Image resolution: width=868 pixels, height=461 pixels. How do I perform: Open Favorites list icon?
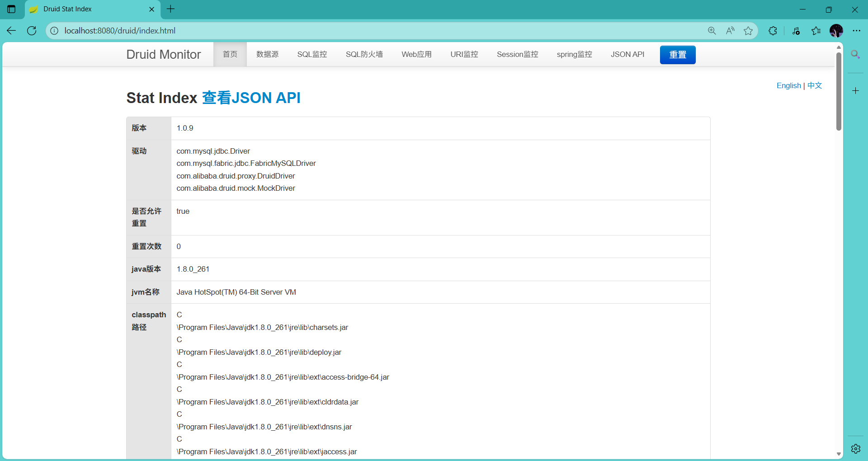[816, 31]
